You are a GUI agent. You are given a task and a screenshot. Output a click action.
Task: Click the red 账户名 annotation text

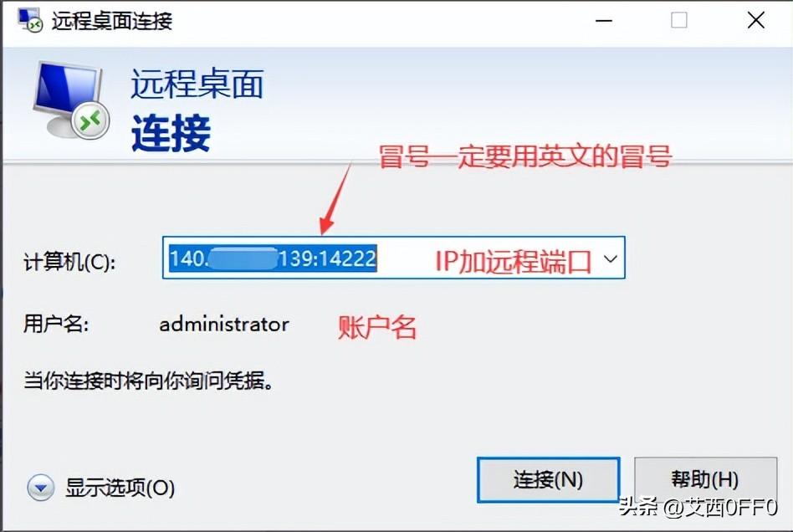377,327
